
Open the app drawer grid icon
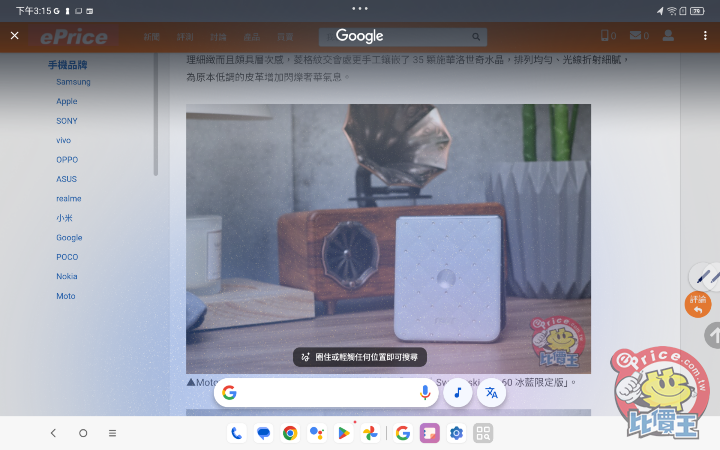483,433
